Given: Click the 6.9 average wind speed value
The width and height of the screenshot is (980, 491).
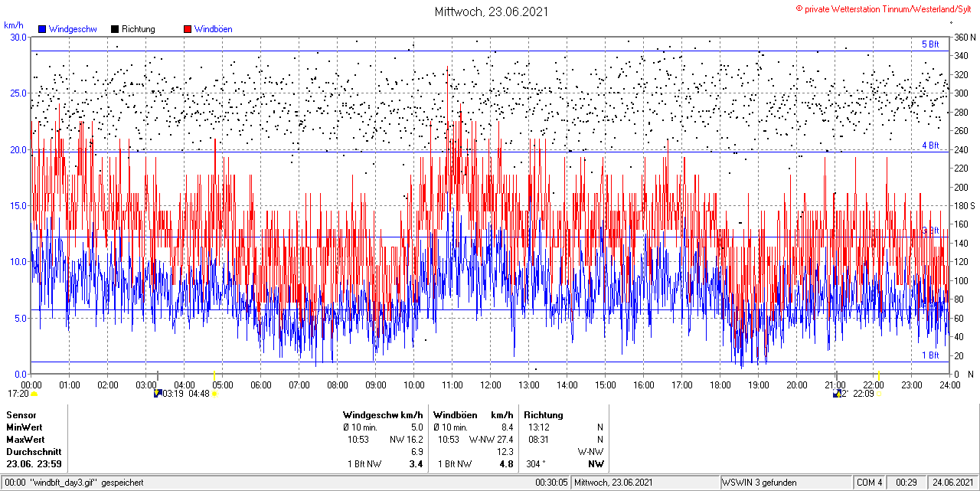Looking at the screenshot, I should click(416, 451).
